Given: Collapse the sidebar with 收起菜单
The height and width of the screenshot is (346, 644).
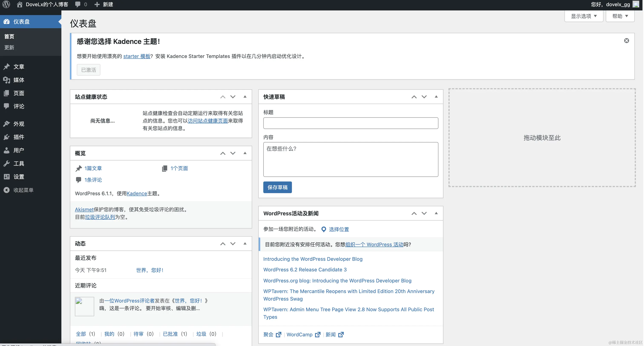Looking at the screenshot, I should (x=23, y=190).
